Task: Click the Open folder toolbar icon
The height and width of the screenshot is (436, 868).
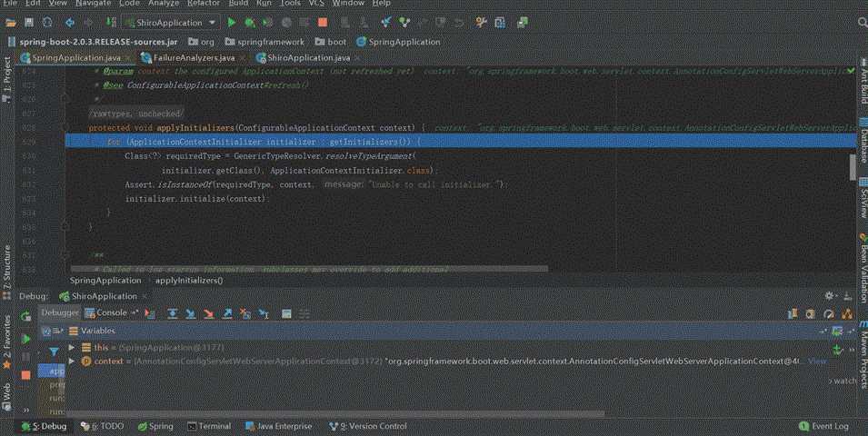Action: click(x=11, y=23)
